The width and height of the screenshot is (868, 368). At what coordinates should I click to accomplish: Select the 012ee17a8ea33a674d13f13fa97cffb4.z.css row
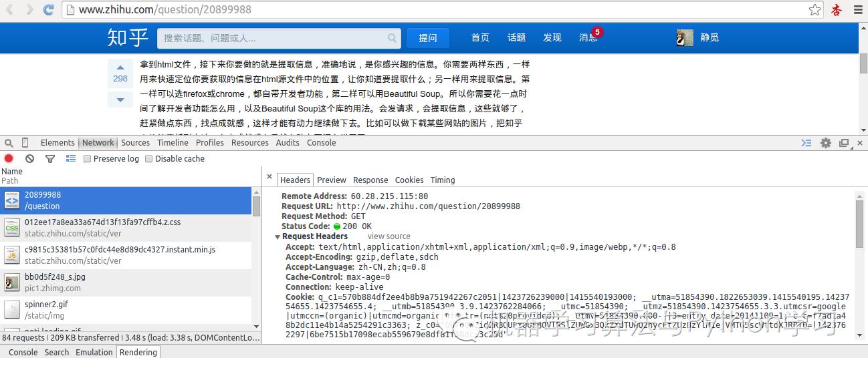tap(126, 228)
